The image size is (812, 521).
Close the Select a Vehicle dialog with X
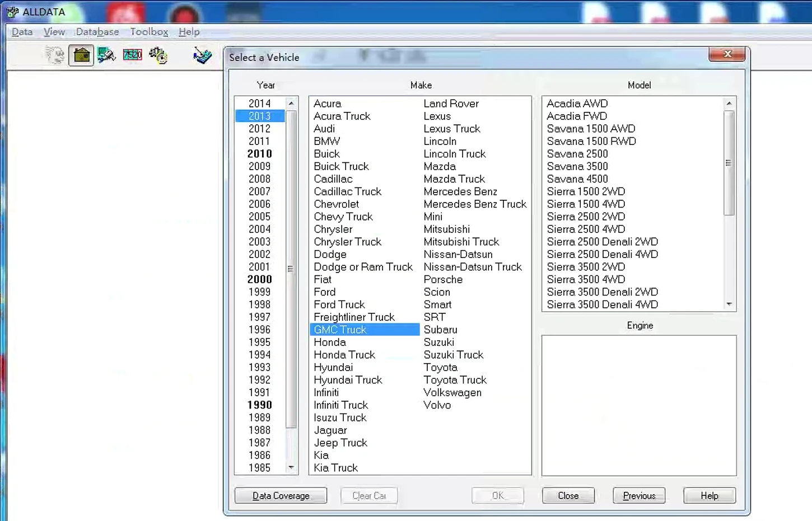(726, 54)
